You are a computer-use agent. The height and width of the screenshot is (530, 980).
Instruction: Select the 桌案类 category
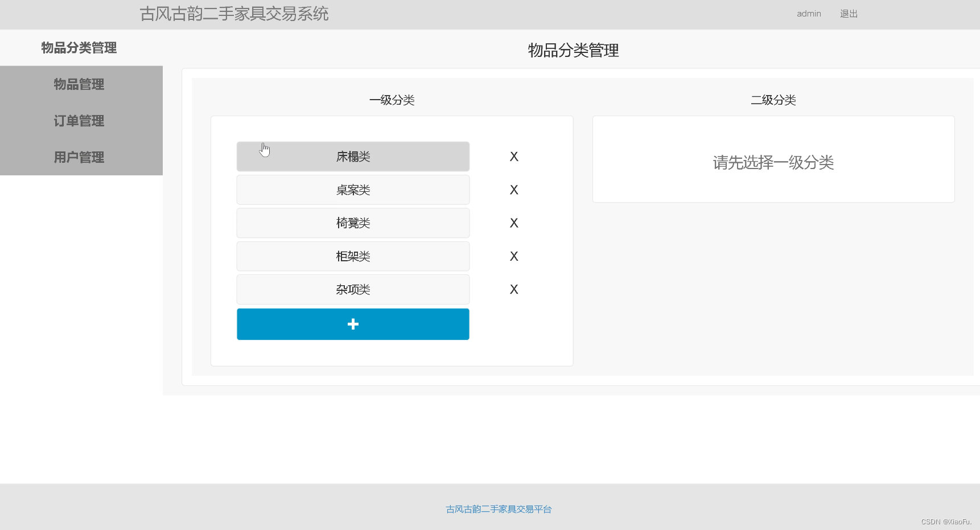point(353,190)
